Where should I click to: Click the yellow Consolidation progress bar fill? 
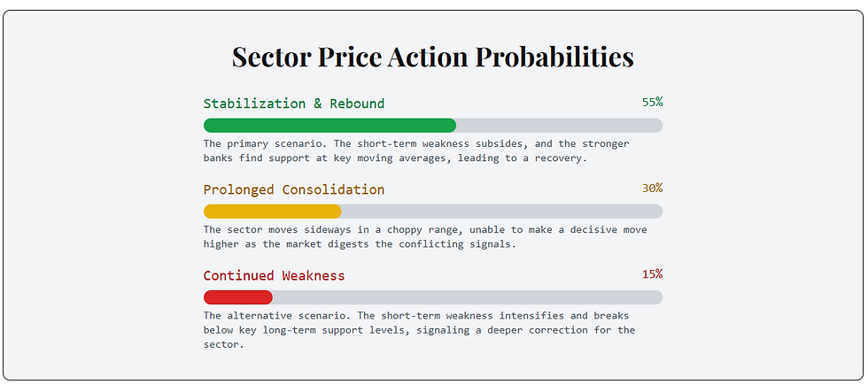tap(273, 211)
